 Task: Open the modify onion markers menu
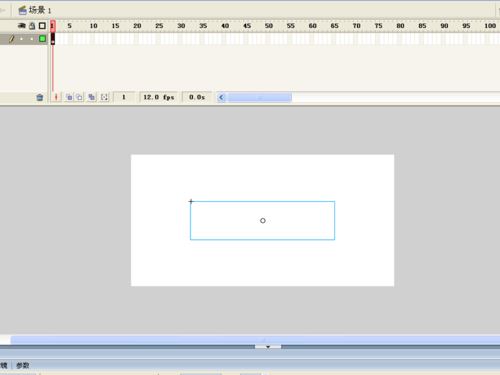point(104,97)
